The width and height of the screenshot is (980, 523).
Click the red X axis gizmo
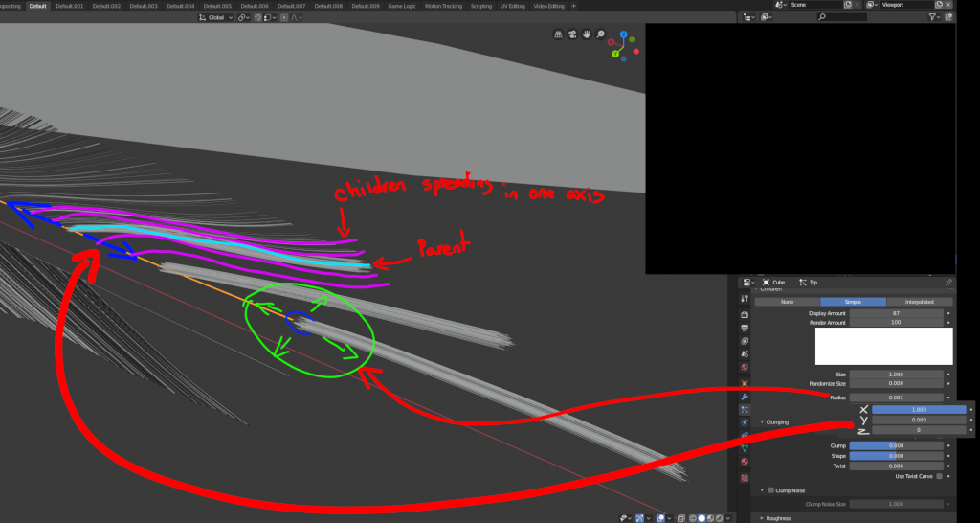(x=612, y=42)
